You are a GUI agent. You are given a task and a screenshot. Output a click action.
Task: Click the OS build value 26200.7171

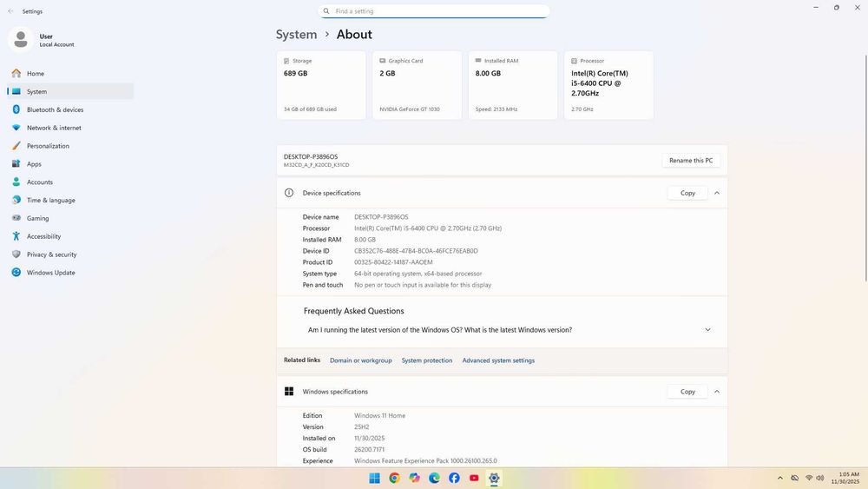pos(369,450)
